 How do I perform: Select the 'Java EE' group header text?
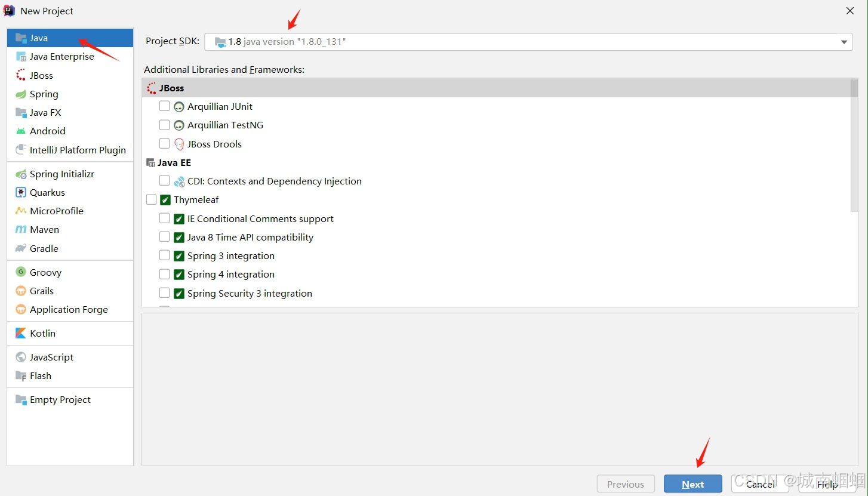tap(174, 162)
